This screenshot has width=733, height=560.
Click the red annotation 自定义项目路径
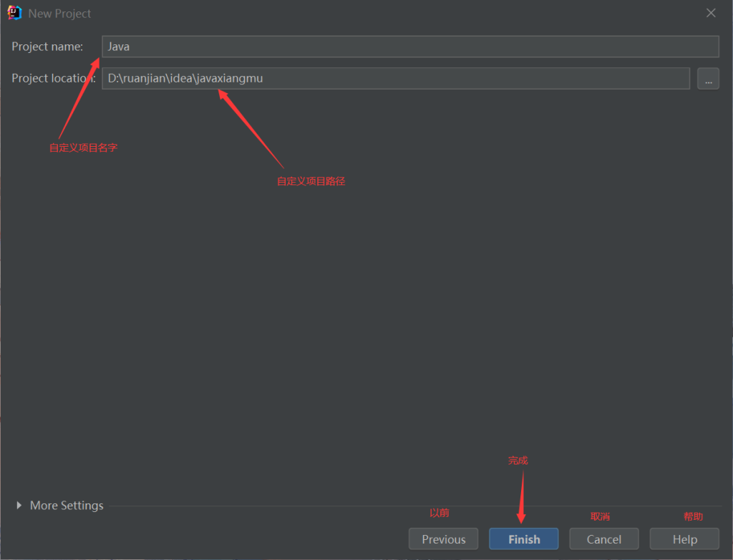point(311,182)
